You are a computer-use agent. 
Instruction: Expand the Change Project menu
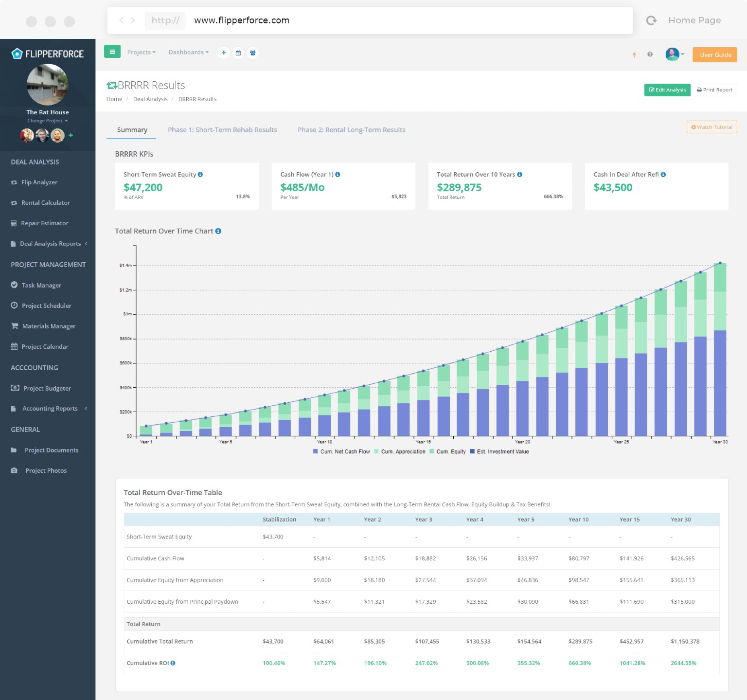coord(47,121)
